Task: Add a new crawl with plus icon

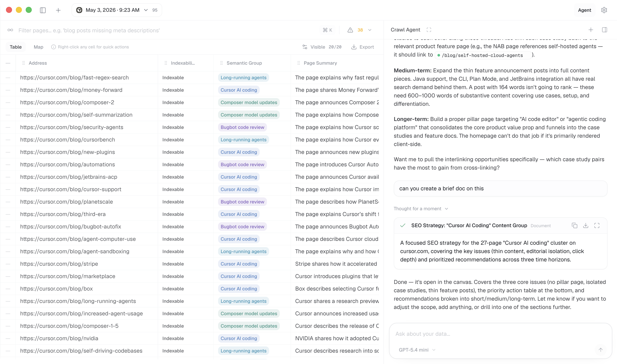Action: (x=58, y=10)
